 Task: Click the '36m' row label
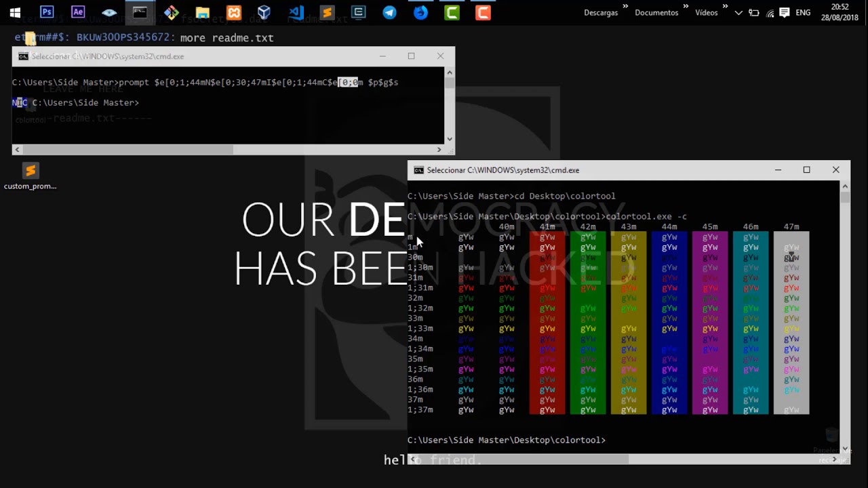415,380
